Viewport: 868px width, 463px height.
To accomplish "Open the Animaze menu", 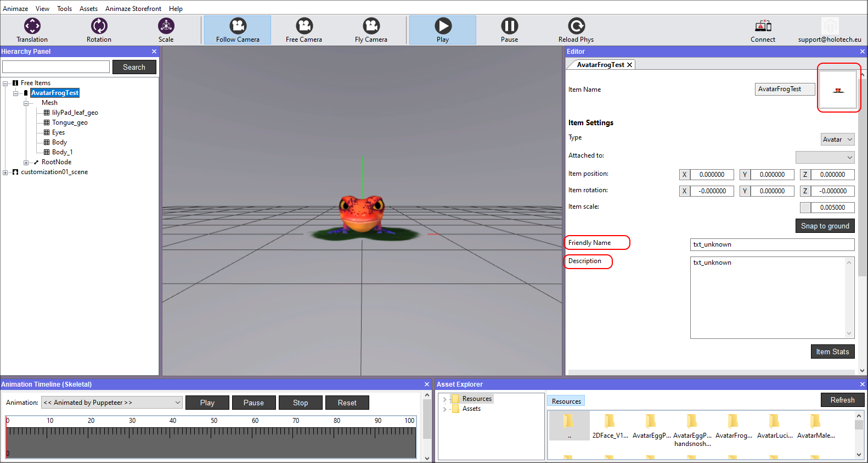I will coord(15,9).
